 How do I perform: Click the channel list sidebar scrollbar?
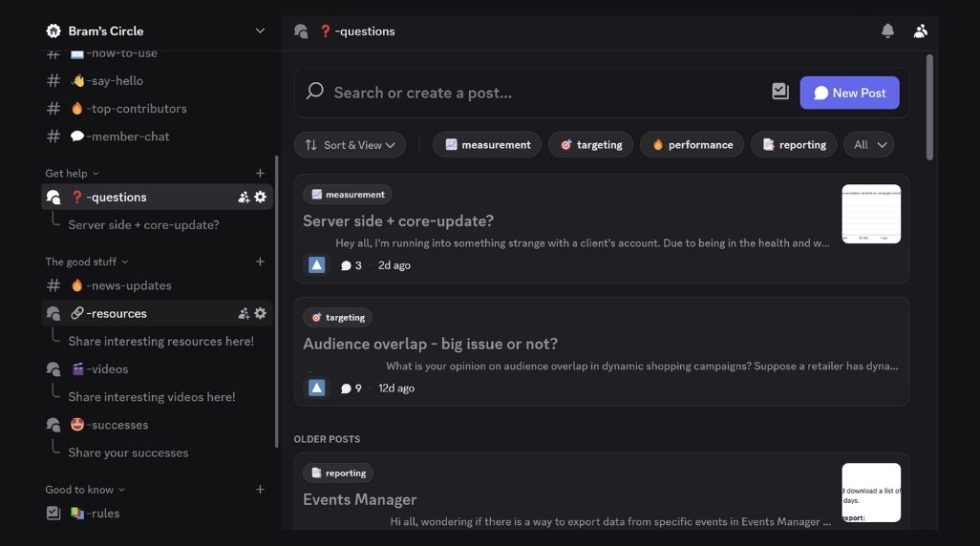276,302
